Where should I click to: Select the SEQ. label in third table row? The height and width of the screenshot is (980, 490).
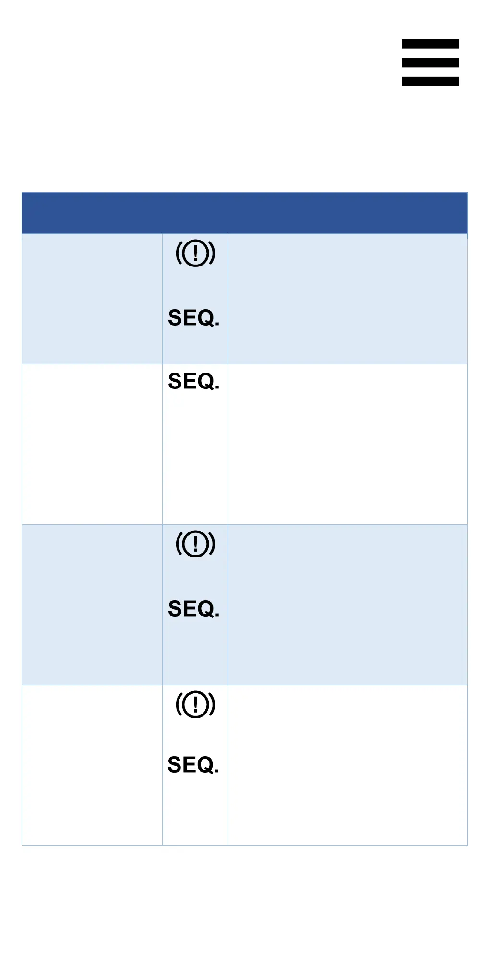pyautogui.click(x=194, y=609)
